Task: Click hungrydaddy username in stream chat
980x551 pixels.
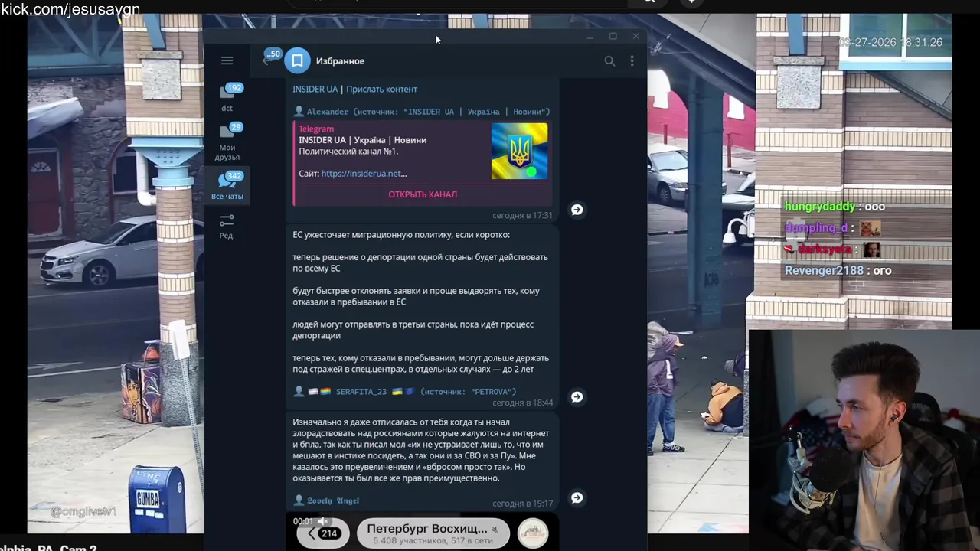Action: point(819,207)
